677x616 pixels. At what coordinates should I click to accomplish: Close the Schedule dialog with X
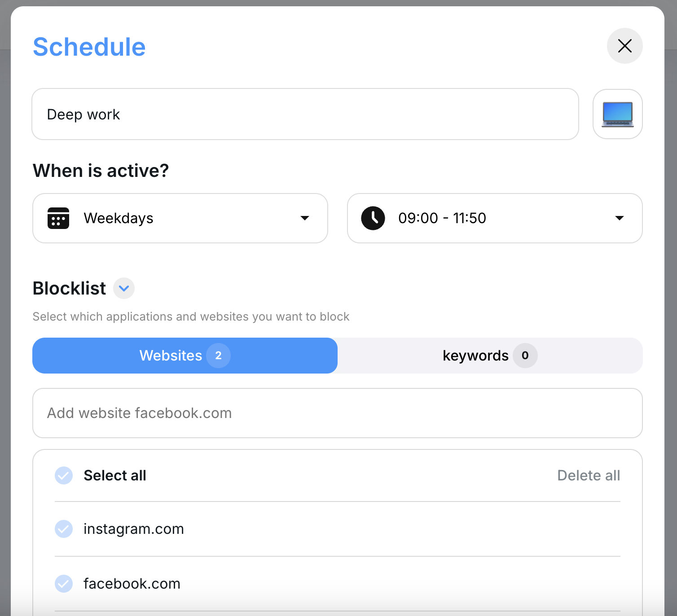[x=624, y=46]
